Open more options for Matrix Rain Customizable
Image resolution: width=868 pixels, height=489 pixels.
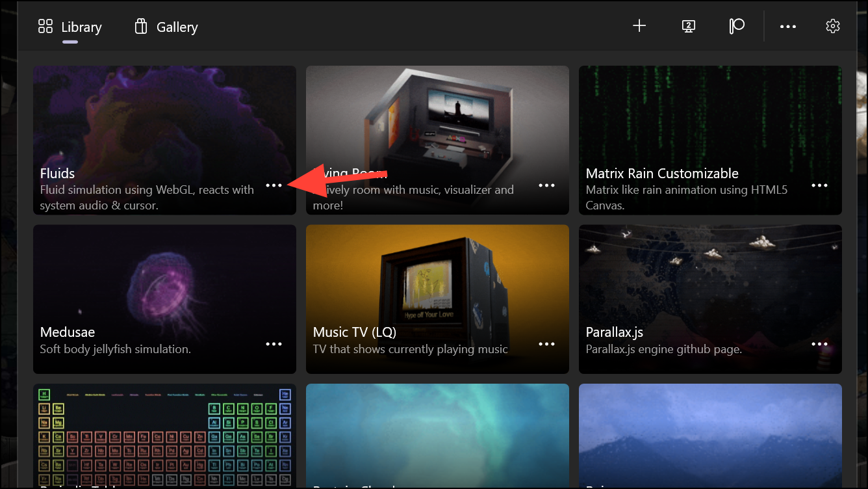click(820, 185)
